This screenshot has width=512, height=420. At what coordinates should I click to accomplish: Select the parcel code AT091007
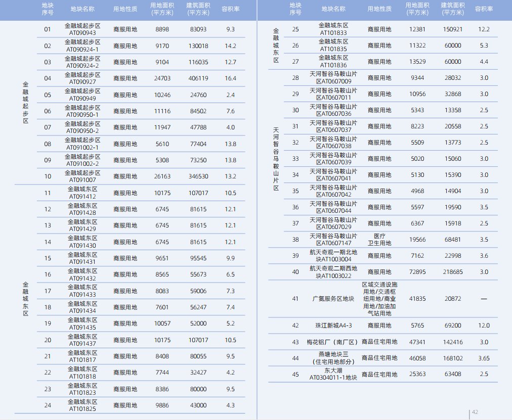pyautogui.click(x=82, y=180)
